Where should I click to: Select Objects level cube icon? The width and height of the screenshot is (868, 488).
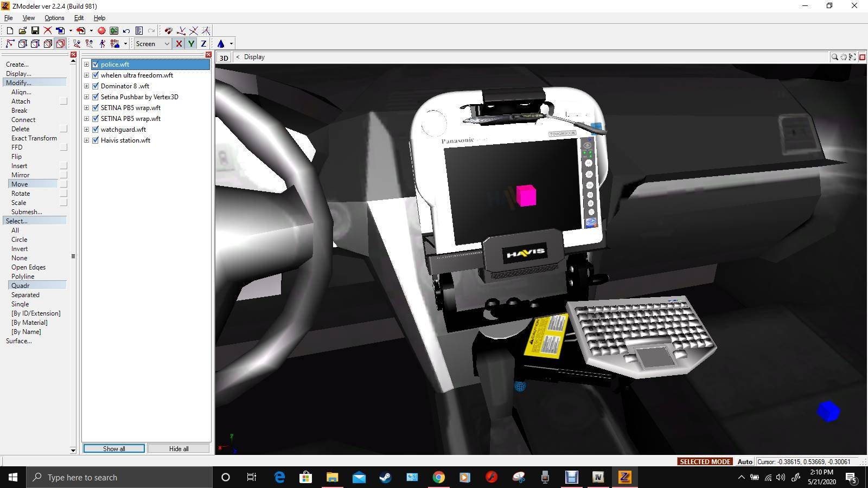click(x=48, y=44)
